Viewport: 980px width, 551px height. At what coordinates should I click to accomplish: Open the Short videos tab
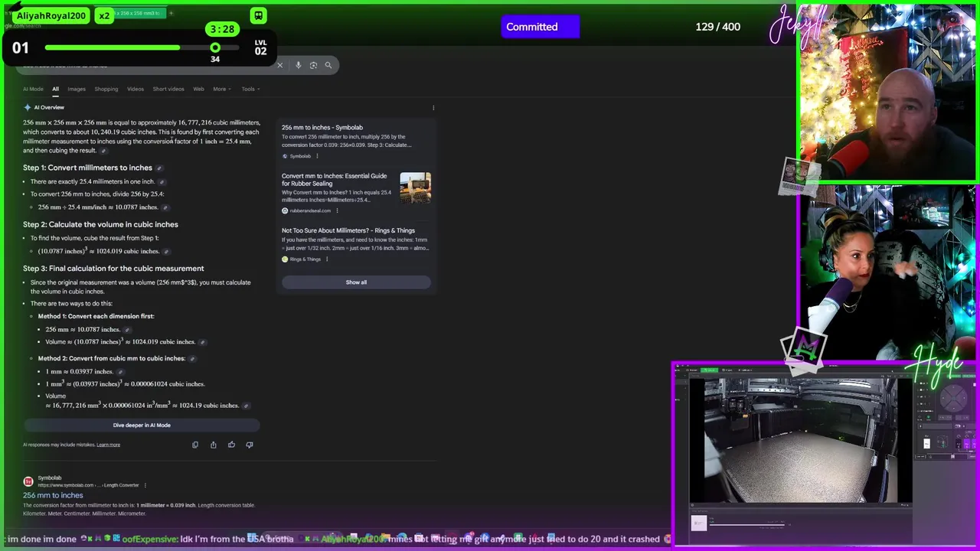pos(168,89)
